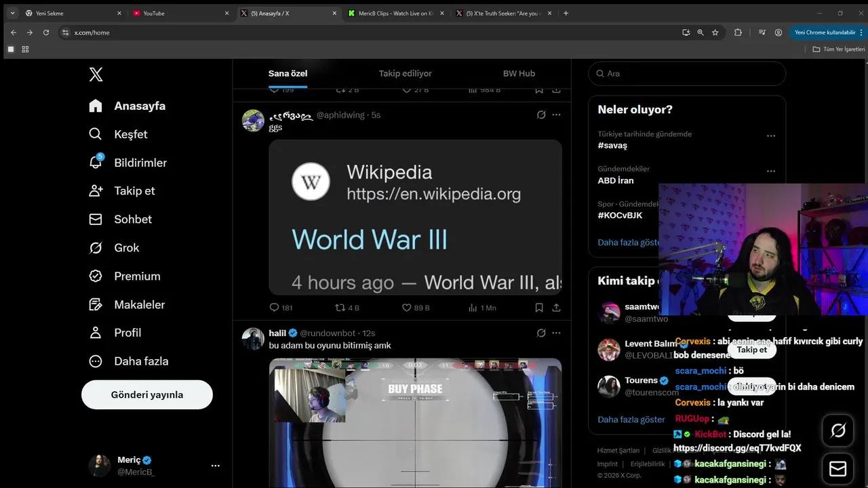Reload the page

(x=46, y=32)
